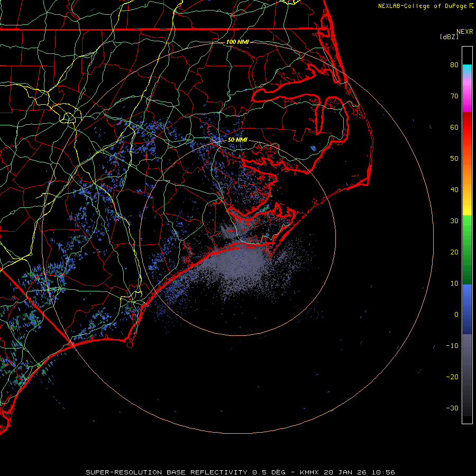Viewport: 476px width, 476px height.
Task: Click the 10 dBZ scale value
Action: point(454,283)
